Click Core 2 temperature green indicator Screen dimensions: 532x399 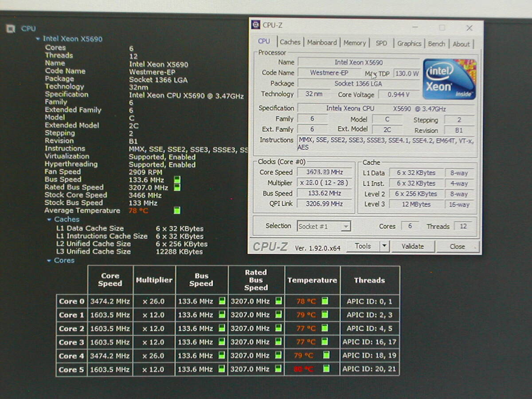pos(325,329)
